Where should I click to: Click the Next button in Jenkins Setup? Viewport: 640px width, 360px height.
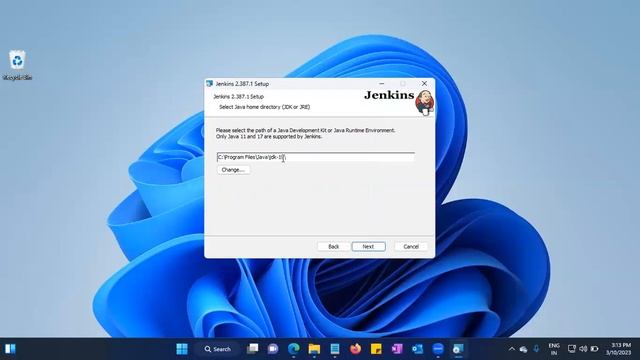[x=368, y=247]
